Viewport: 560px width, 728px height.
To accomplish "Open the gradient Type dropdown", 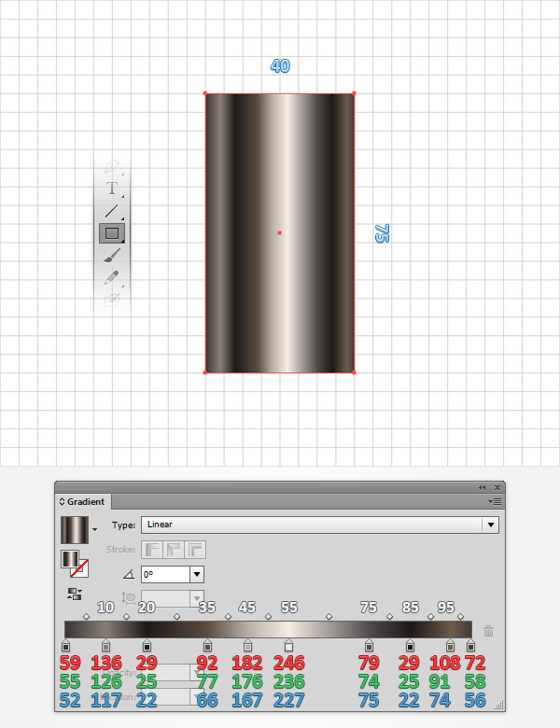I will [320, 525].
